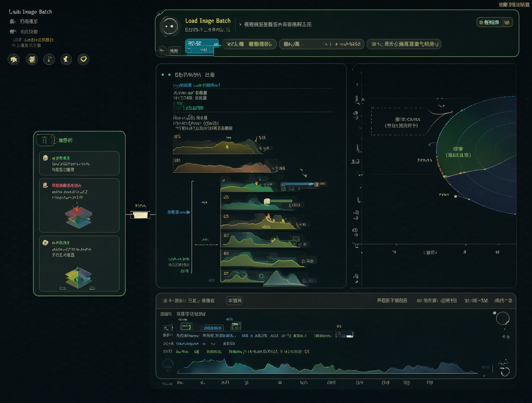
Task: Click the fourth, longest pill button in the header row
Action: (x=404, y=44)
